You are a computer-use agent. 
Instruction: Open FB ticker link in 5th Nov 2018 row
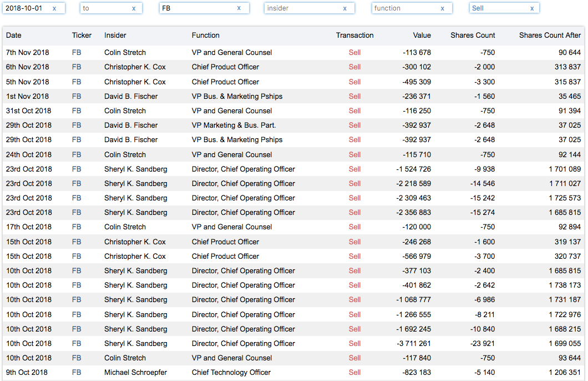pyautogui.click(x=77, y=82)
